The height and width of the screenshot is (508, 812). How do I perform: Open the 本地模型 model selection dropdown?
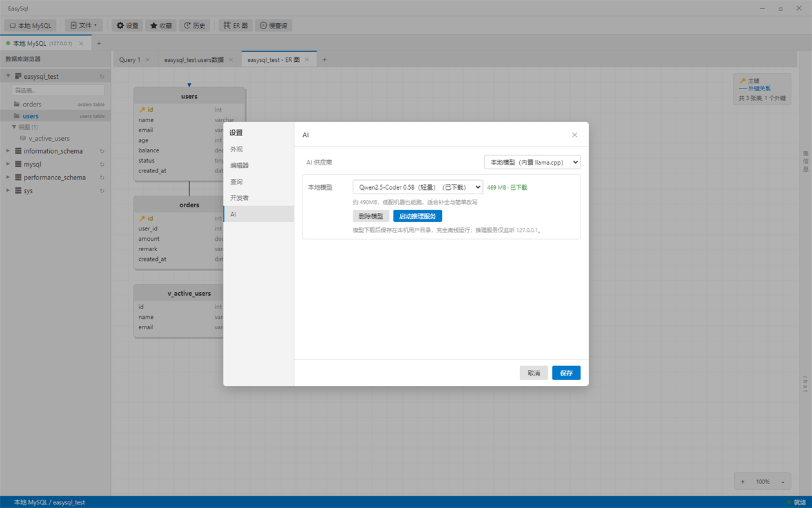[x=417, y=187]
